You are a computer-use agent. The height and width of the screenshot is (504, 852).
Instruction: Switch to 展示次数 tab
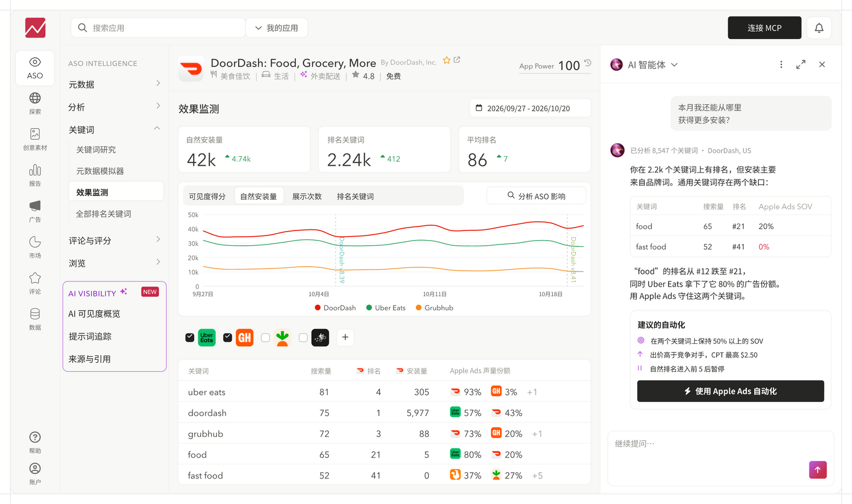point(307,196)
